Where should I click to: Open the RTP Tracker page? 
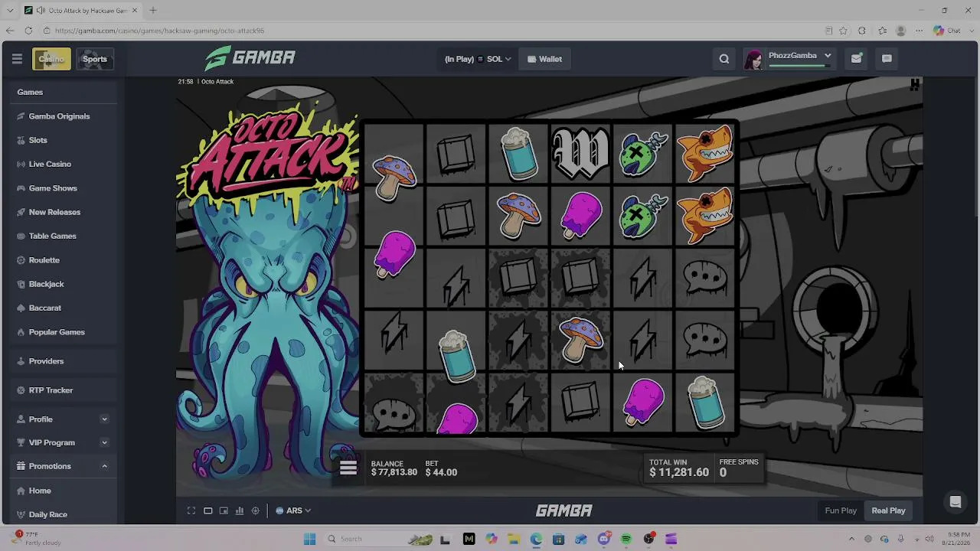(x=63, y=390)
